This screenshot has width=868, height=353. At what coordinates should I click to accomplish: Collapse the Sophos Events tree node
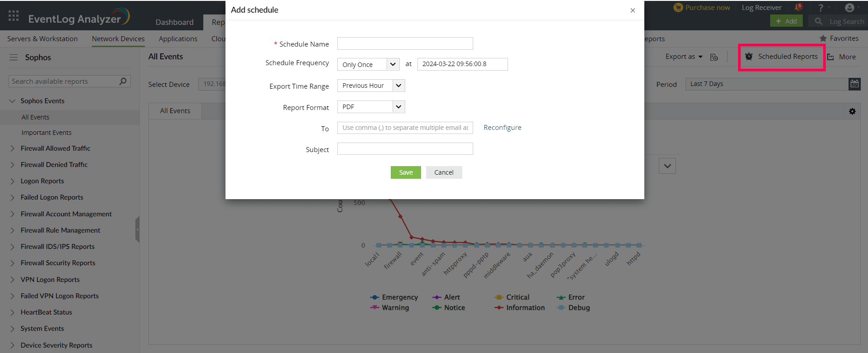pos(12,101)
